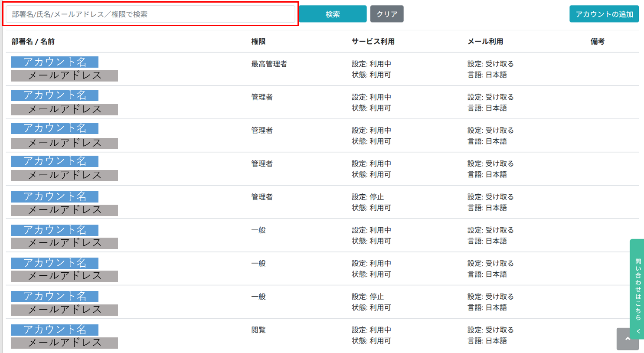Open the 最高管理者 row's account name
Viewport: 644px width, 353px height.
click(55, 62)
